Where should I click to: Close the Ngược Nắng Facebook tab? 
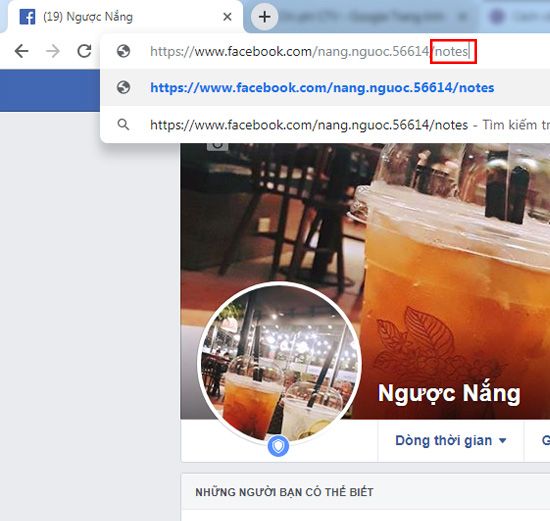pos(227,16)
